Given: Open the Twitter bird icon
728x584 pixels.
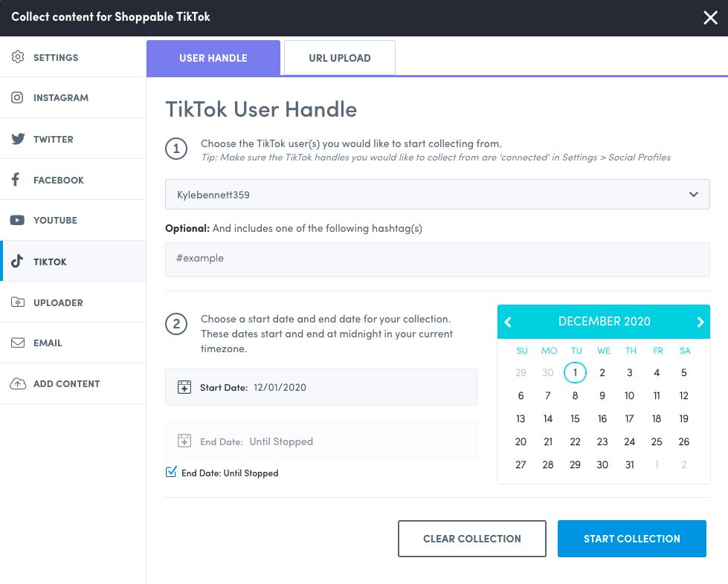Looking at the screenshot, I should (18, 139).
